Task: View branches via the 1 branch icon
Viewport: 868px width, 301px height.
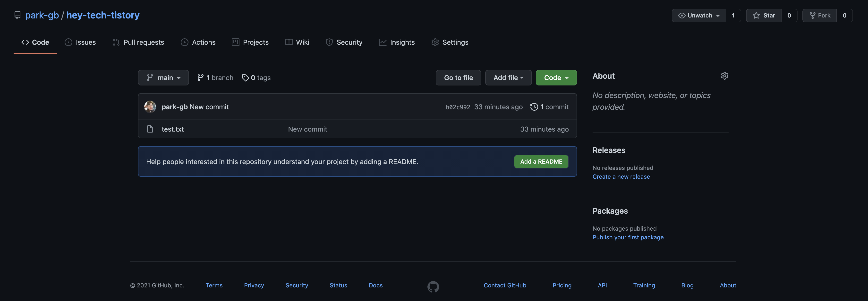Action: [x=201, y=78]
